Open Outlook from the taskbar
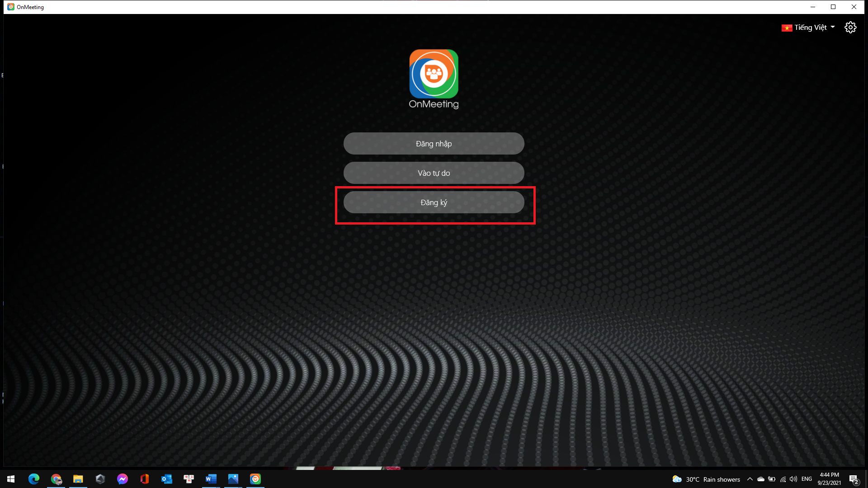 point(167,479)
